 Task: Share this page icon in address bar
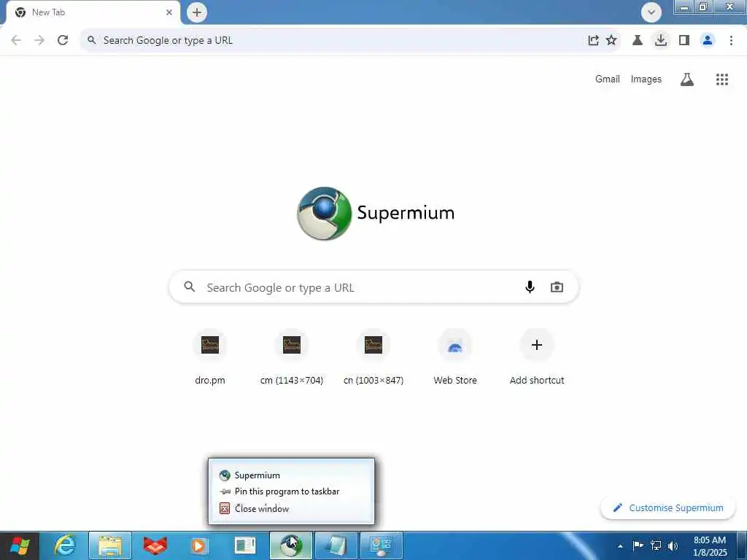coord(593,41)
